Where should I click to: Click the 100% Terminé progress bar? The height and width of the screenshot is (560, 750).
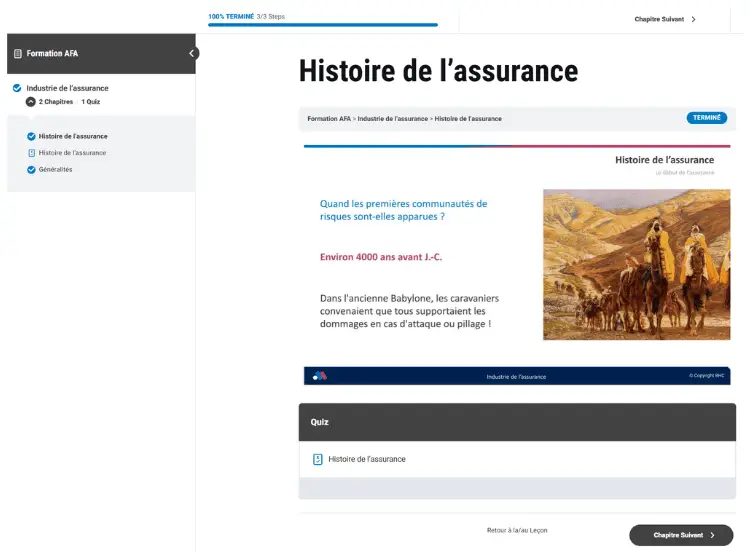click(322, 24)
